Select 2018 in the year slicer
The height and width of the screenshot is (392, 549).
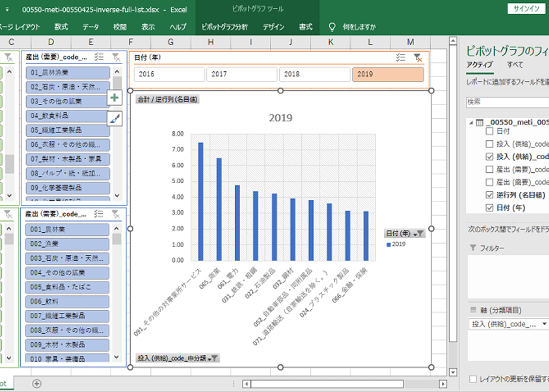pyautogui.click(x=315, y=74)
